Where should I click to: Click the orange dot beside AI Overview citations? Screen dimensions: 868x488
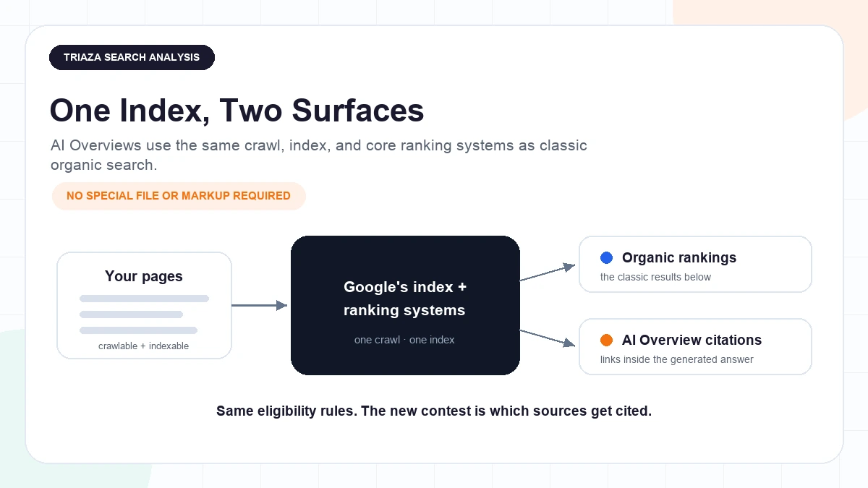point(607,340)
